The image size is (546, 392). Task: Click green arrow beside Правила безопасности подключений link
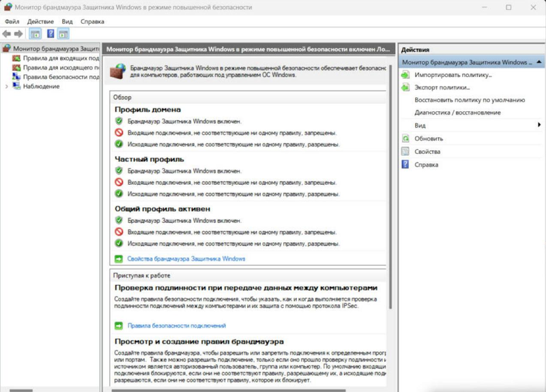tap(119, 326)
